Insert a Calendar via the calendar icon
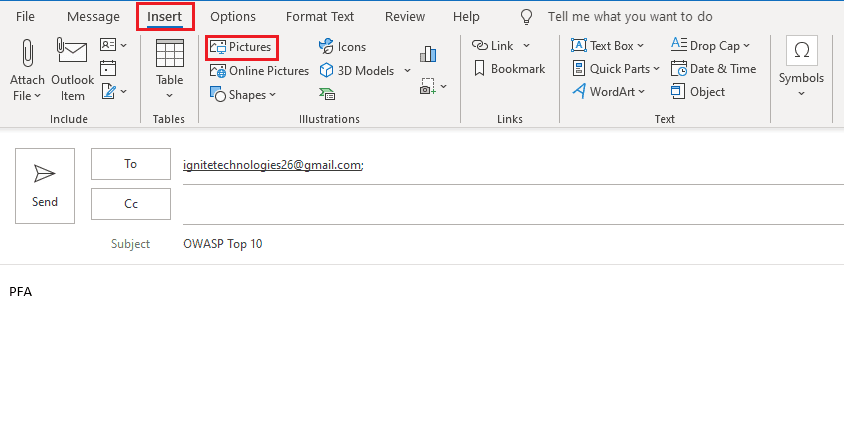The width and height of the screenshot is (844, 439). (108, 68)
